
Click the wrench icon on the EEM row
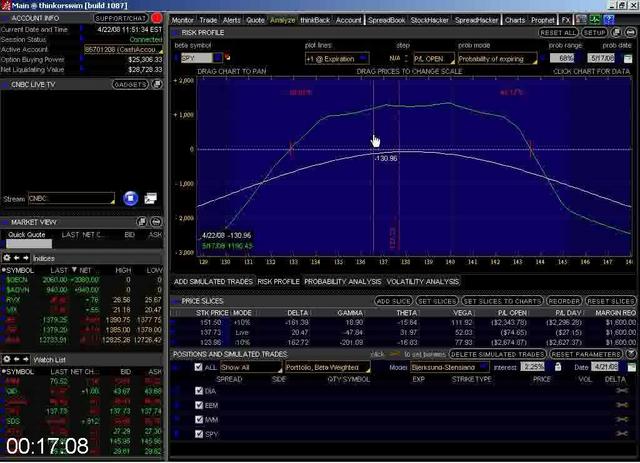point(622,405)
